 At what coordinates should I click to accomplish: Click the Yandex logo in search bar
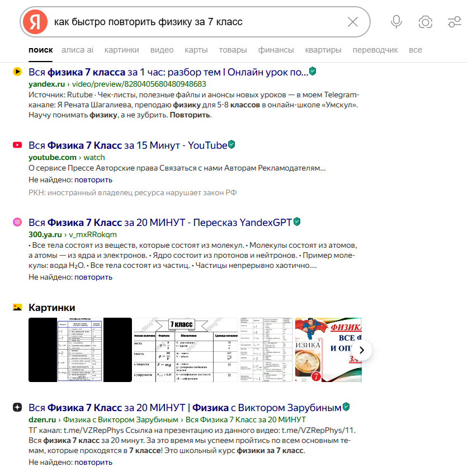point(35,22)
